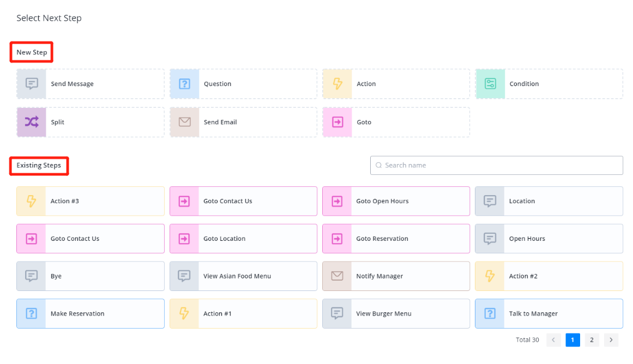The height and width of the screenshot is (364, 633).
Task: Click the Send Message speech bubble icon
Action: [x=32, y=84]
